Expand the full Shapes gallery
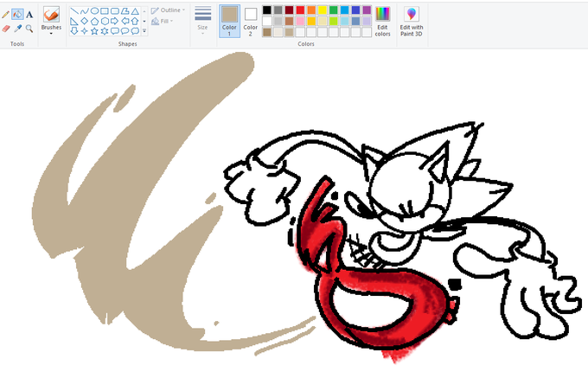Viewport: 588px width, 372px height. point(144,31)
